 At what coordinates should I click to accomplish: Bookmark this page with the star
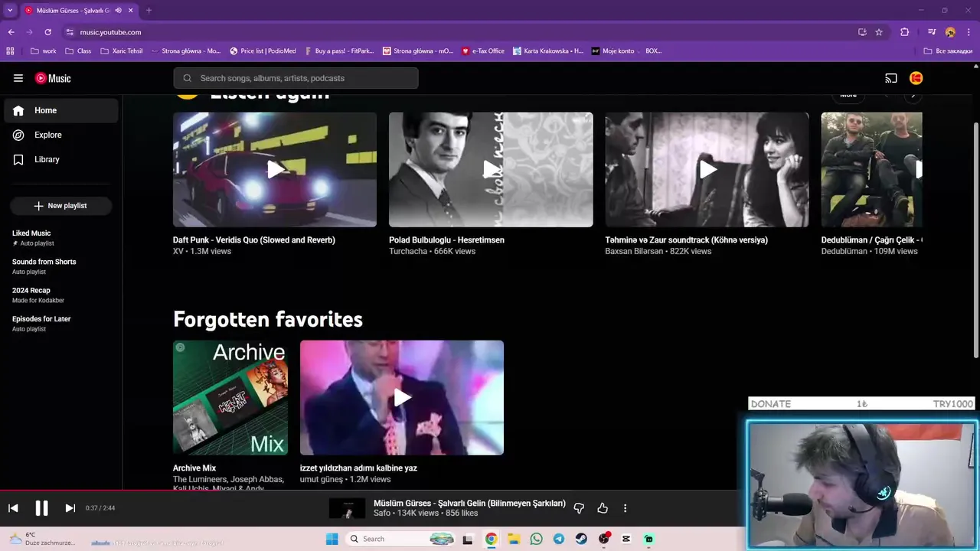click(x=879, y=32)
